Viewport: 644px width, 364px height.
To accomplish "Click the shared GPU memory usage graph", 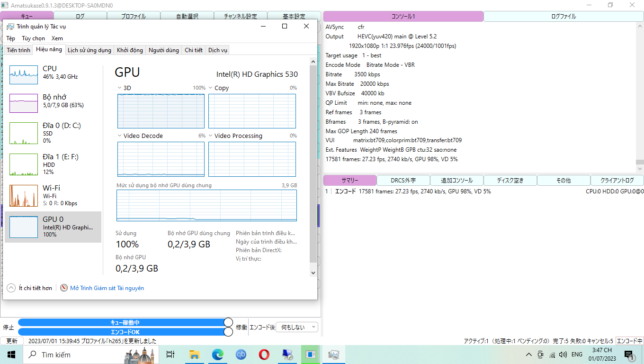I will coord(207,205).
